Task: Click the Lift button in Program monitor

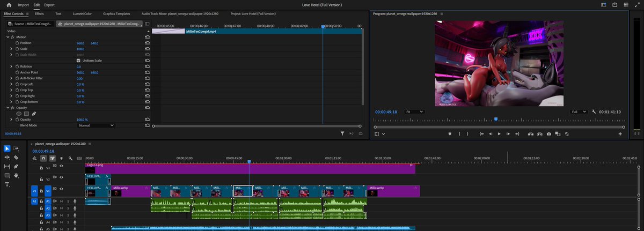Action: click(x=530, y=133)
